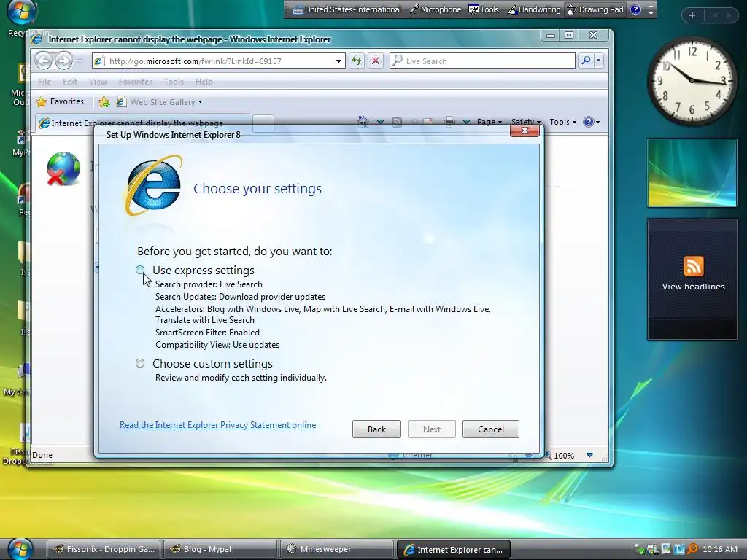Click the Home icon in command bar
Viewport: 747px width, 560px height.
click(363, 122)
